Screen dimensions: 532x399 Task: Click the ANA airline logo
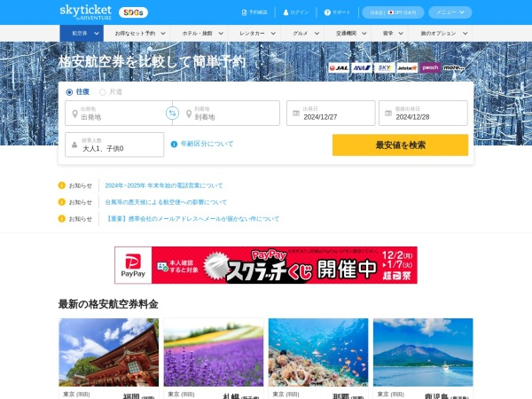coord(362,68)
